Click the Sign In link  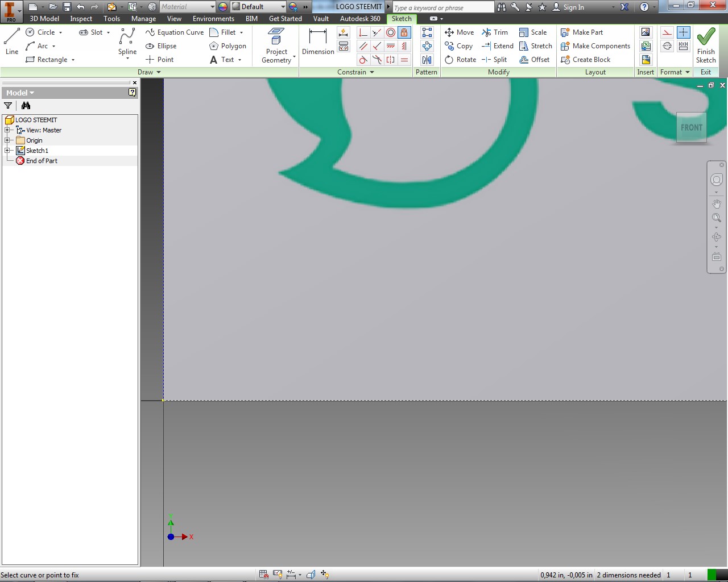coord(569,7)
